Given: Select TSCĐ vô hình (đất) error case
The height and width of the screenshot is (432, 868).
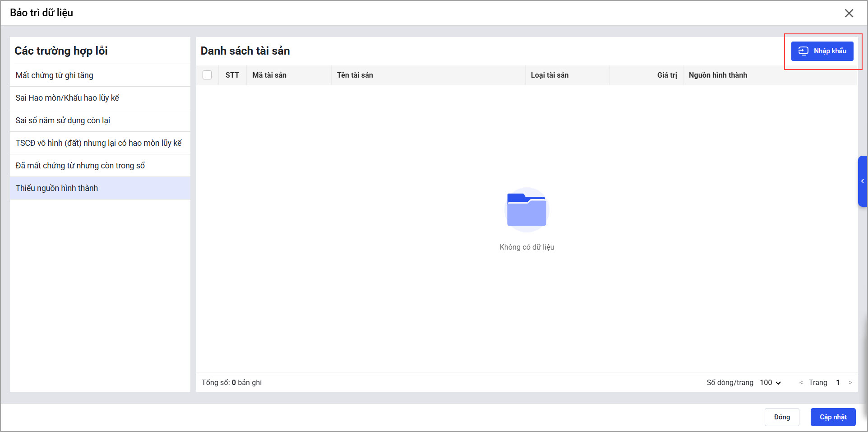Looking at the screenshot, I should (100, 143).
